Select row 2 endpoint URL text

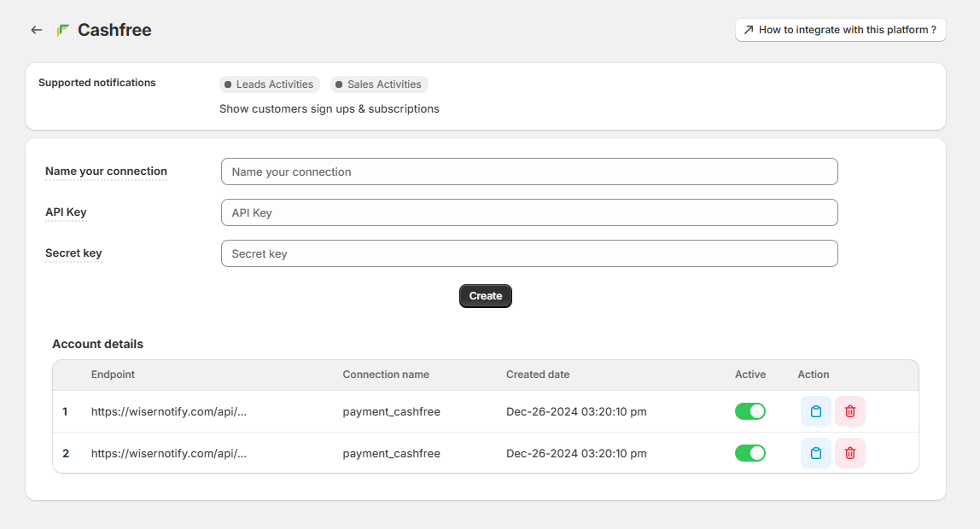(169, 453)
